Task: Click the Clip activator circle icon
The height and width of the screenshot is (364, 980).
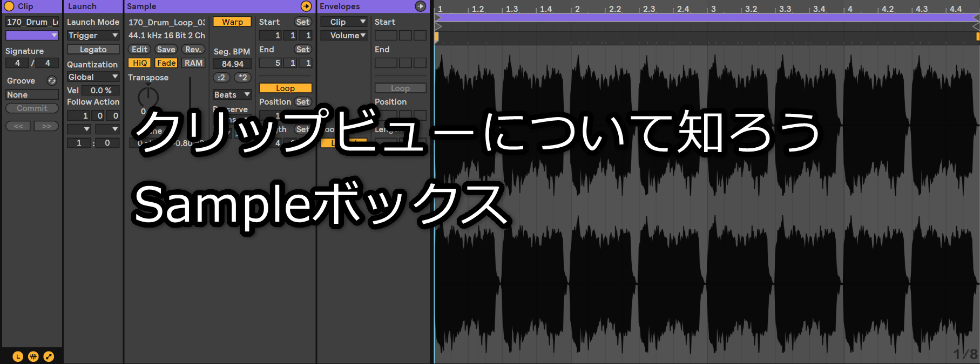Action: tap(9, 6)
